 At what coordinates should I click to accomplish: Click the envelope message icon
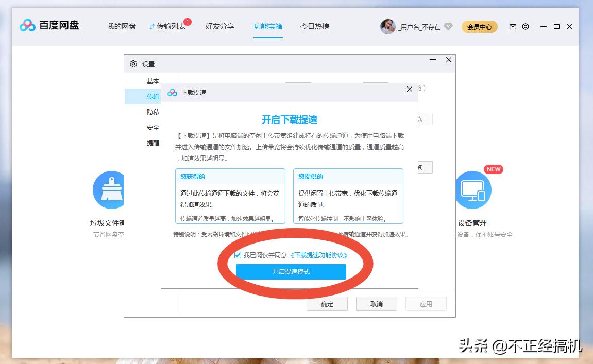pos(512,26)
